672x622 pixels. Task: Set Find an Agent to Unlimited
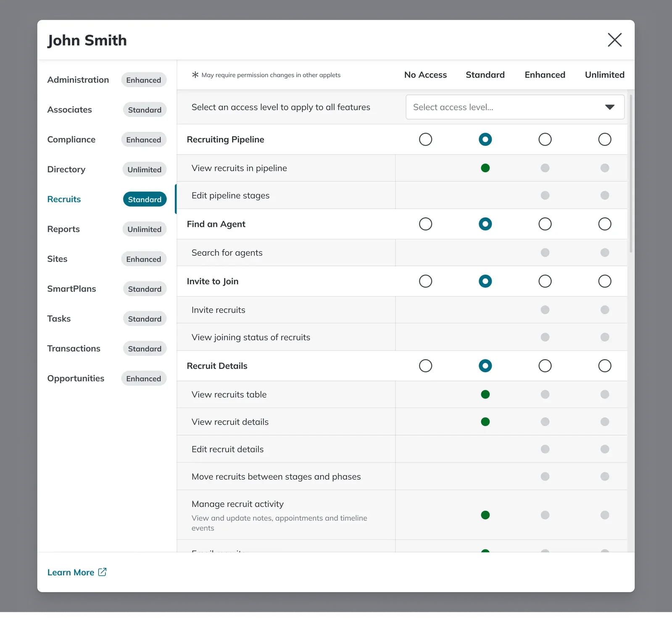tap(604, 224)
